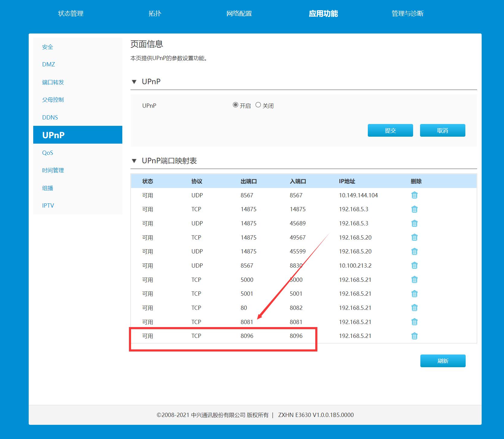Viewport: 504px width, 439px height.
Task: Open the QoS settings page
Action: point(47,152)
